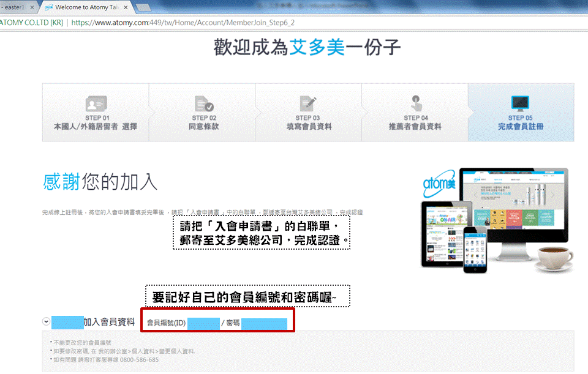Click the password change instruction note
This screenshot has width=588, height=374.
tap(124, 351)
